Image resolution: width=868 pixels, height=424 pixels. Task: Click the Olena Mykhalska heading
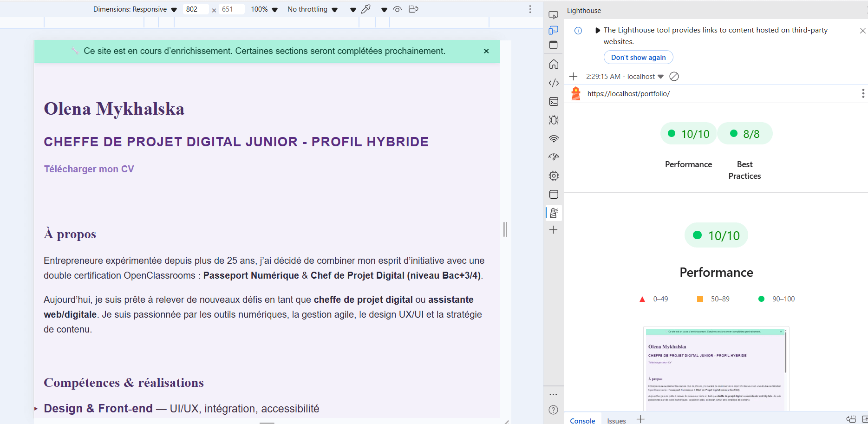pos(114,109)
